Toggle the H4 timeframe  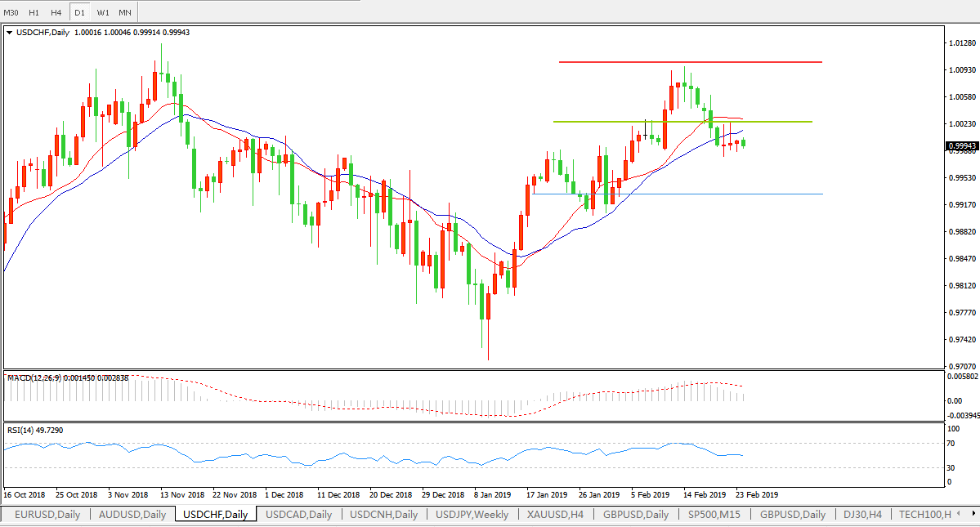point(56,13)
